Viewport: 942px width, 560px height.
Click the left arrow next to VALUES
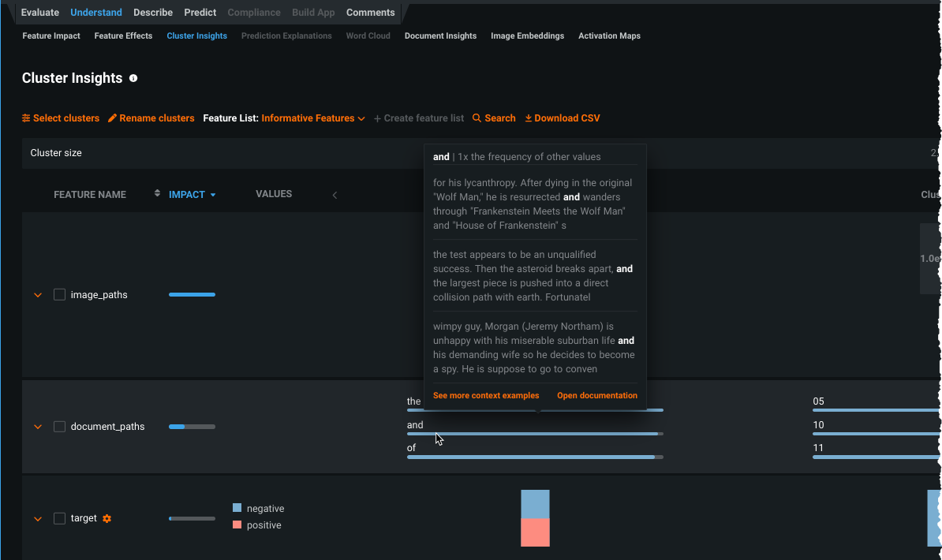[335, 195]
